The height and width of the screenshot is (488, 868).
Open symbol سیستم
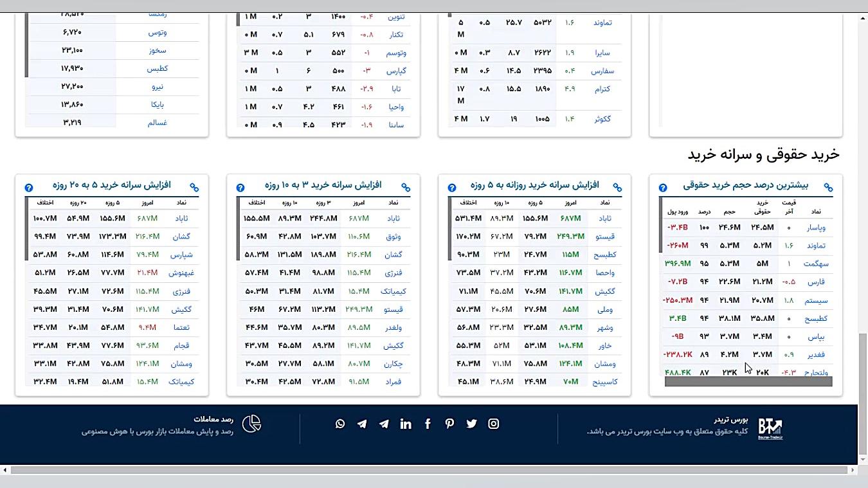[x=816, y=300]
